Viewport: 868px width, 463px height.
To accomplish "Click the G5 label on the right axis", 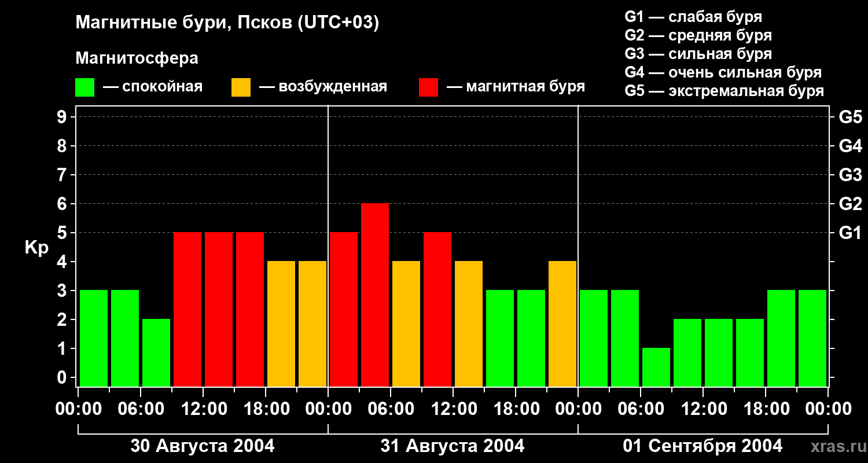I will pos(851,117).
